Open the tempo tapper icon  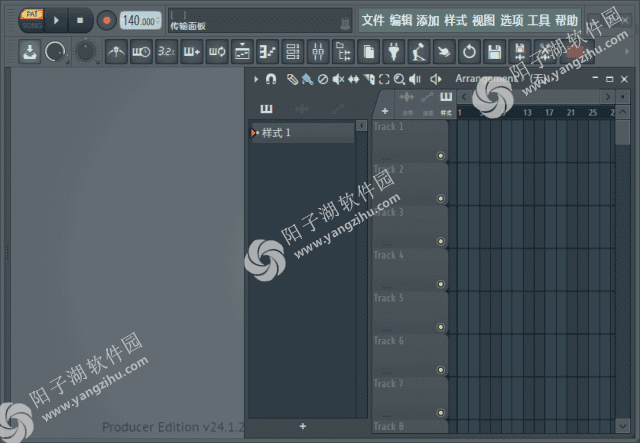[419, 52]
